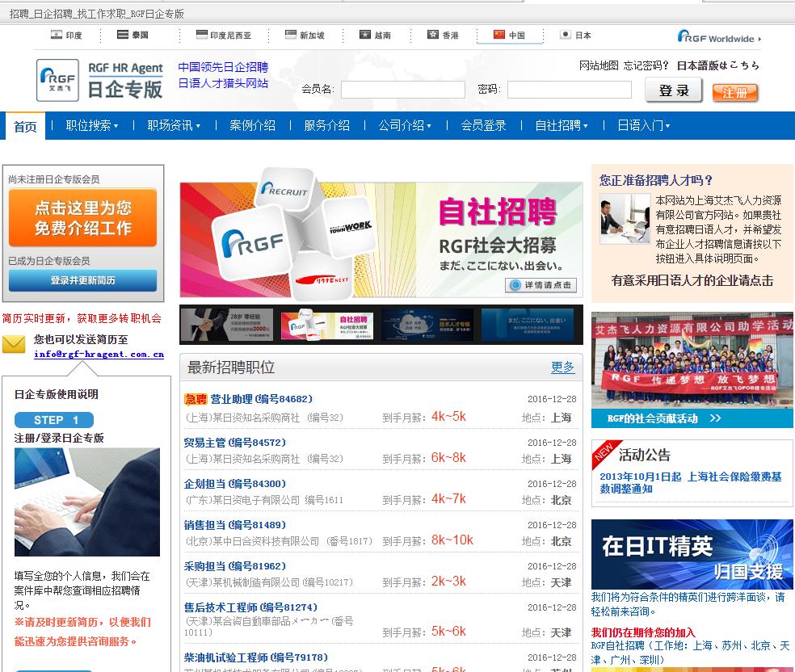Screen dimensions: 795x672
Task: Click 我们仍在期待您的加入 red link
Action: point(643,632)
